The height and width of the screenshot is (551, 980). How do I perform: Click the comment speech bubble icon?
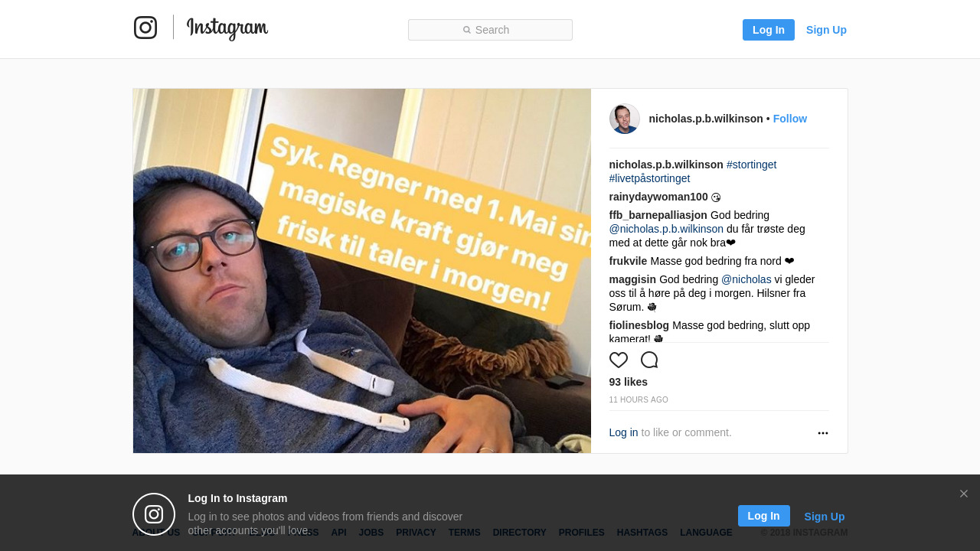649,360
